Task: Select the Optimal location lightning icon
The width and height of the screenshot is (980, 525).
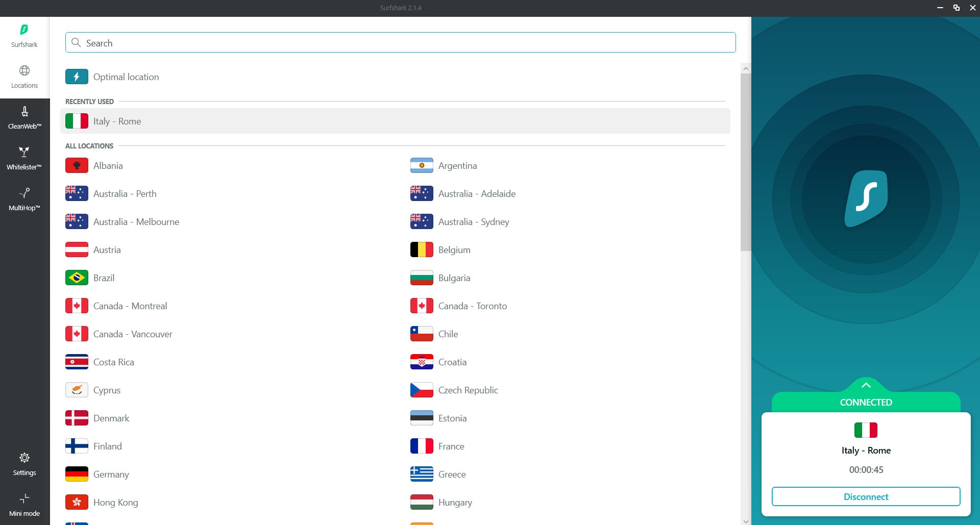Action: (77, 77)
